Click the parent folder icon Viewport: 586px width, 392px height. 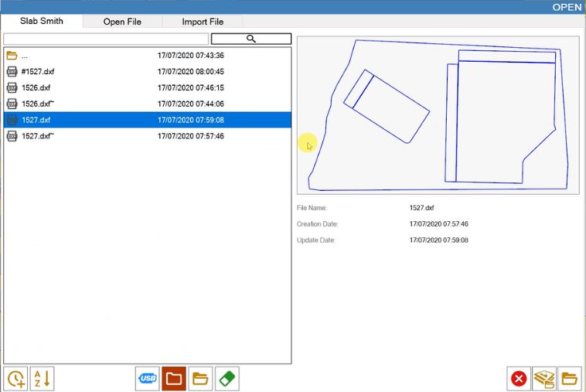[x=12, y=56]
